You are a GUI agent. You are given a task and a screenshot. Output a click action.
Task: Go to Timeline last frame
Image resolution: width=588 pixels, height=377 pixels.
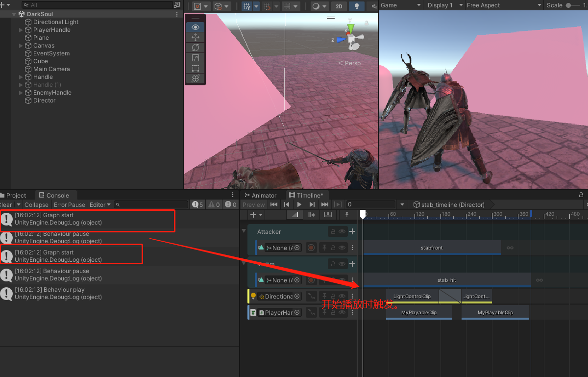pyautogui.click(x=325, y=204)
